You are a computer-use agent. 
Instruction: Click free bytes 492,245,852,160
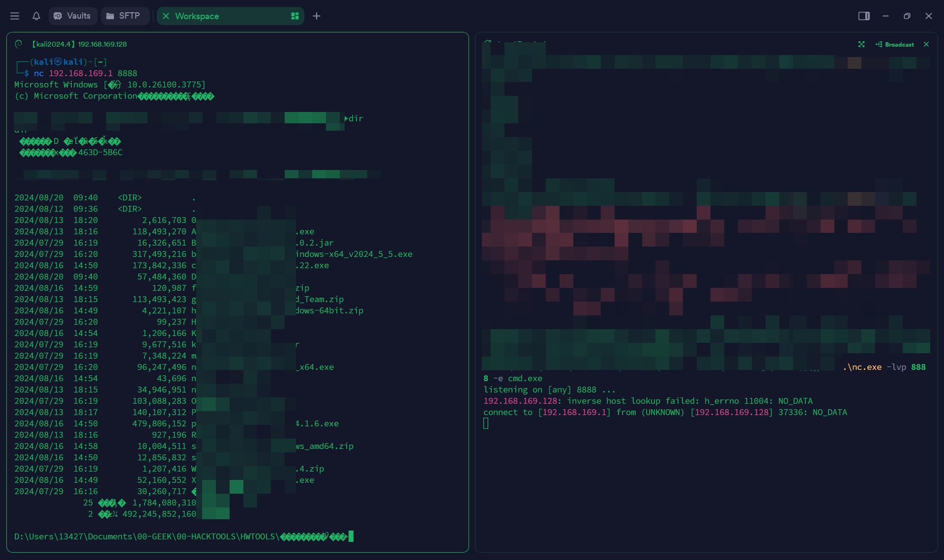(159, 514)
